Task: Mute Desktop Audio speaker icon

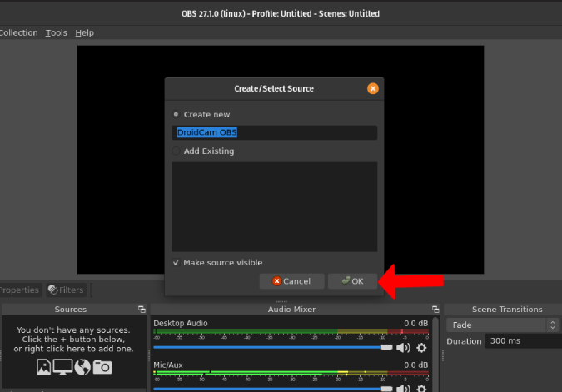Action: click(x=403, y=348)
